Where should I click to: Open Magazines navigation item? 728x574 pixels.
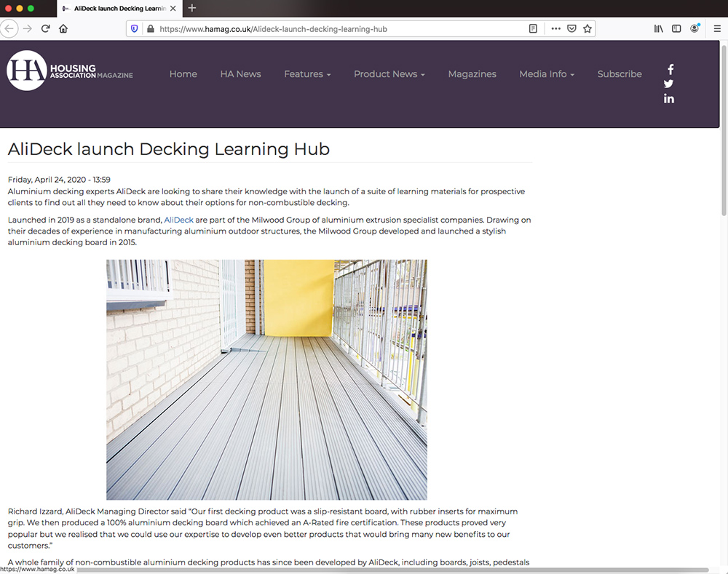tap(472, 74)
